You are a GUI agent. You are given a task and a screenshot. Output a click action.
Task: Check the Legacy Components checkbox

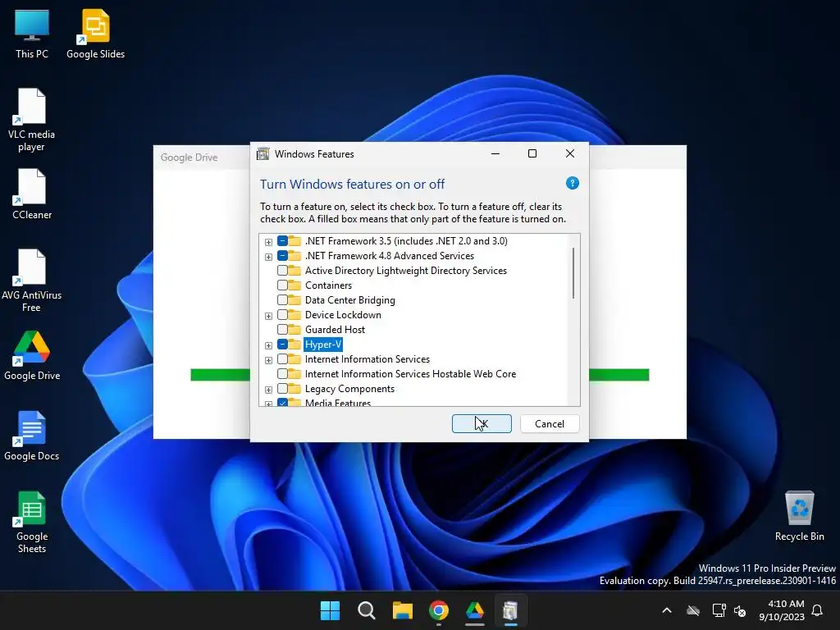pyautogui.click(x=282, y=388)
